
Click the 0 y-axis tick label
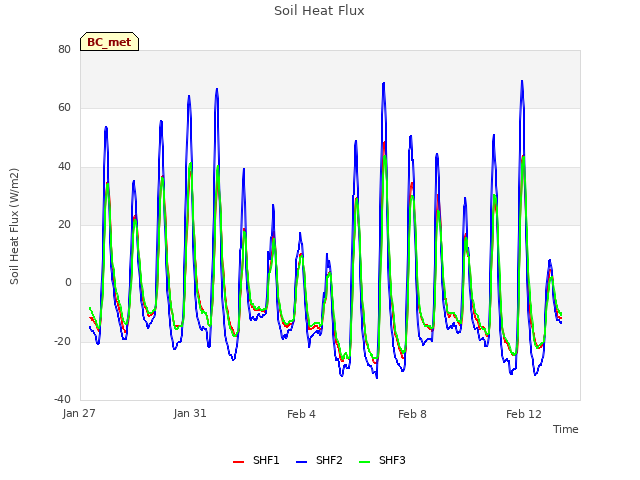pyautogui.click(x=68, y=282)
